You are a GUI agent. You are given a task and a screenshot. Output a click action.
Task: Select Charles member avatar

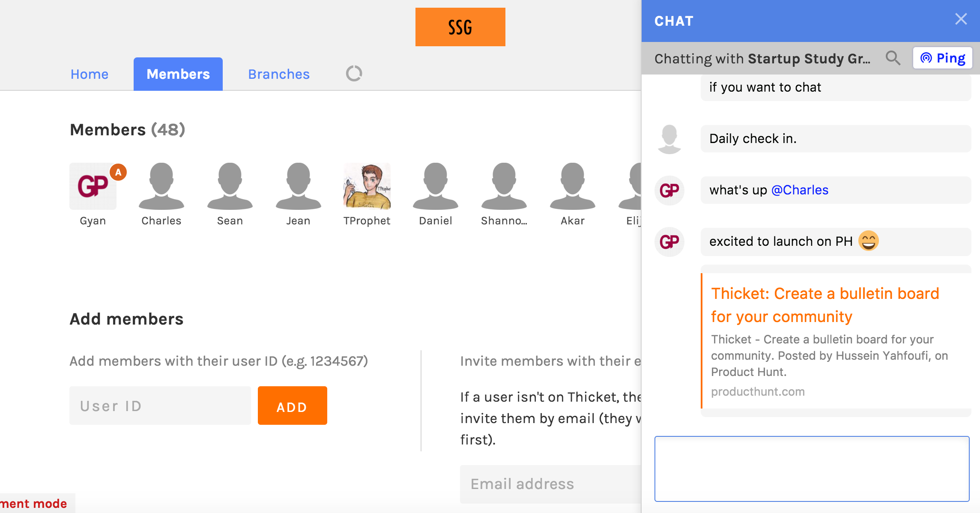pyautogui.click(x=161, y=186)
